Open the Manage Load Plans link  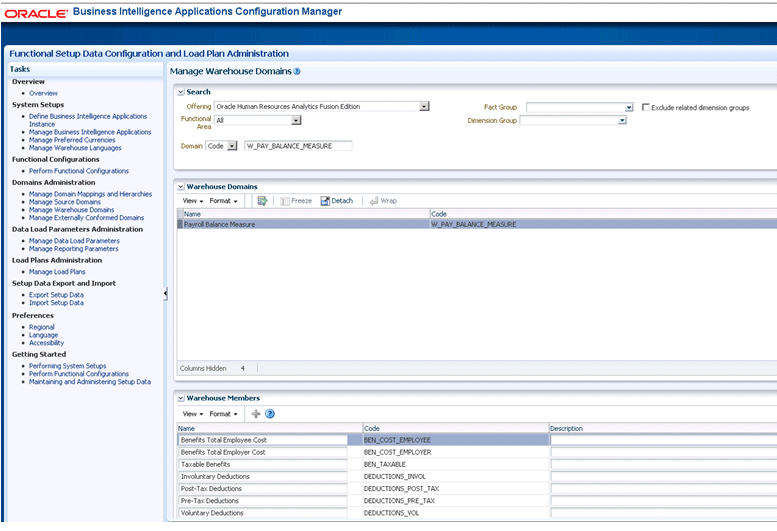(x=57, y=272)
